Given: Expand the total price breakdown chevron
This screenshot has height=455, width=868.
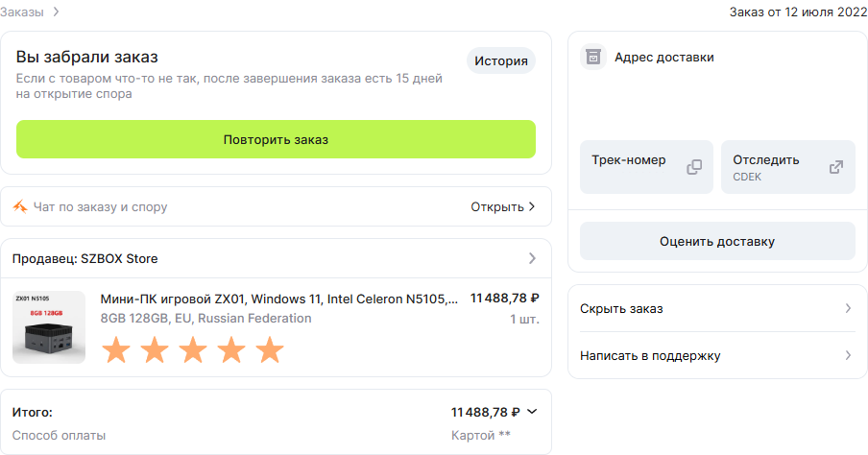Looking at the screenshot, I should [532, 412].
